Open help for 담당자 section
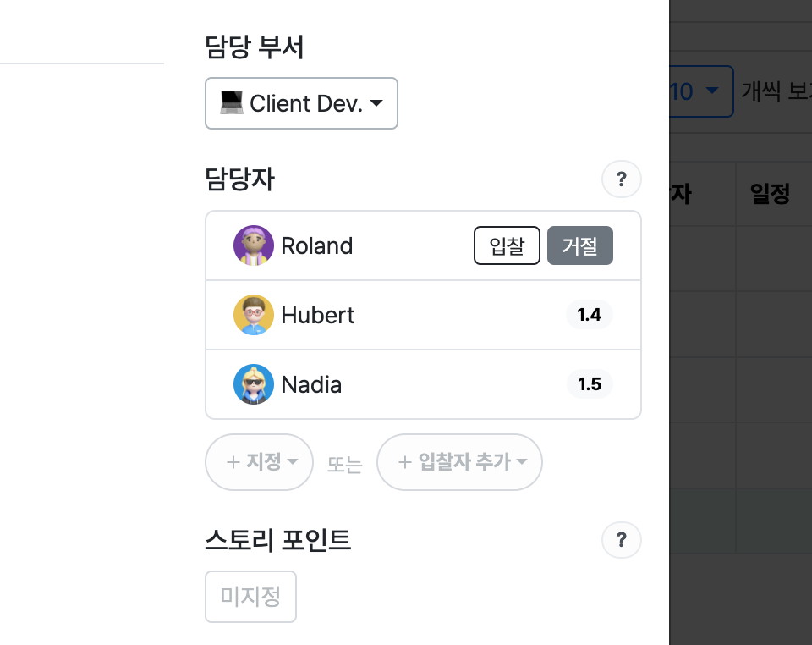Viewport: 812px width, 645px height. tap(622, 179)
